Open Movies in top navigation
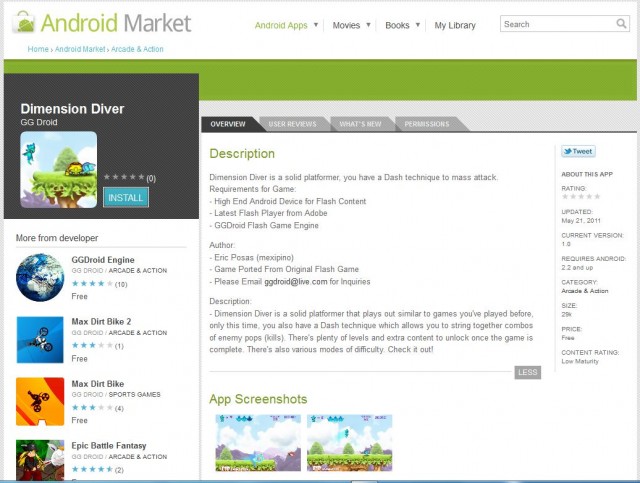The image size is (640, 483). 346,25
